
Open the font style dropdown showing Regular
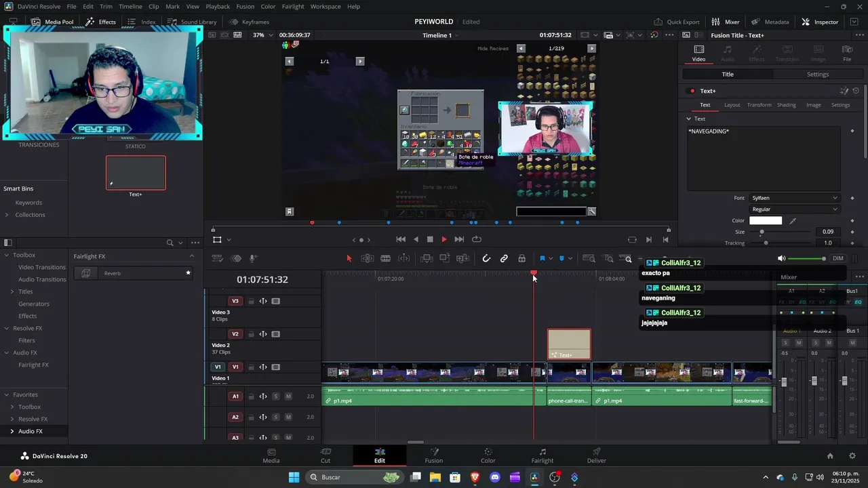794,209
